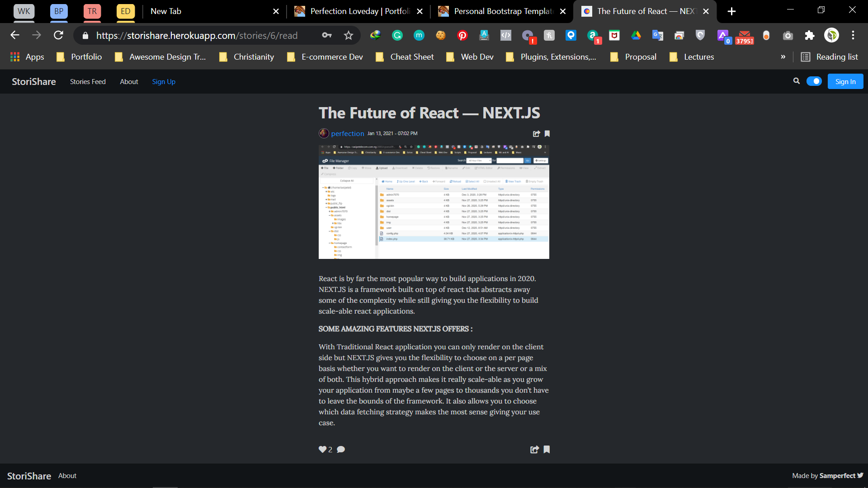
Task: Open the Google Translate extension icon
Action: tap(658, 35)
